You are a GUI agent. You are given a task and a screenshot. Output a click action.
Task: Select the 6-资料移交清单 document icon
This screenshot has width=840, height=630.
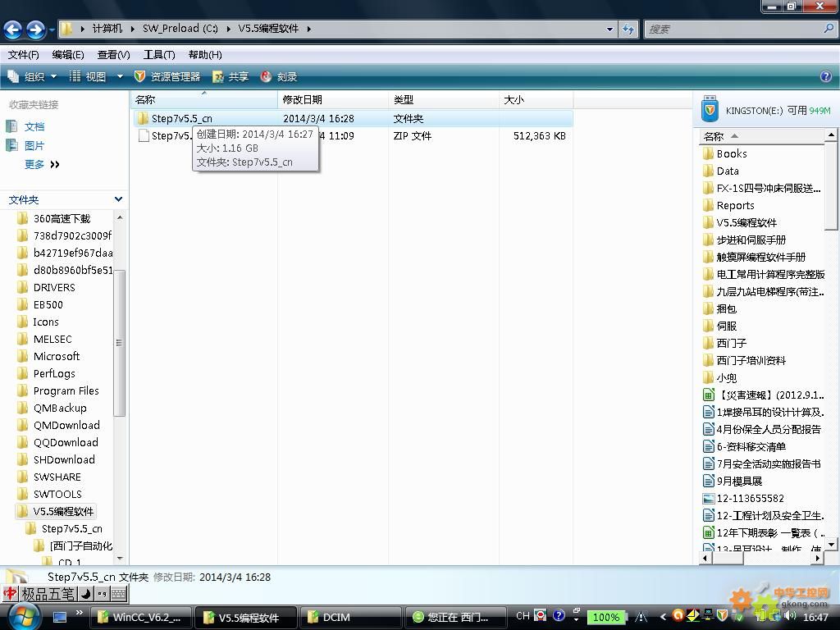point(708,447)
